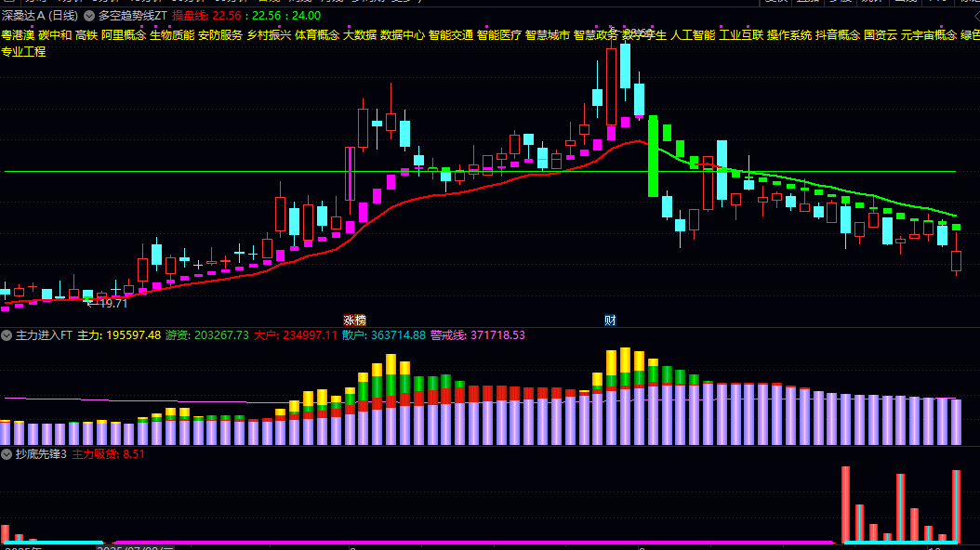
Task: Open the 生物质能 concept tag
Action: 172,35
